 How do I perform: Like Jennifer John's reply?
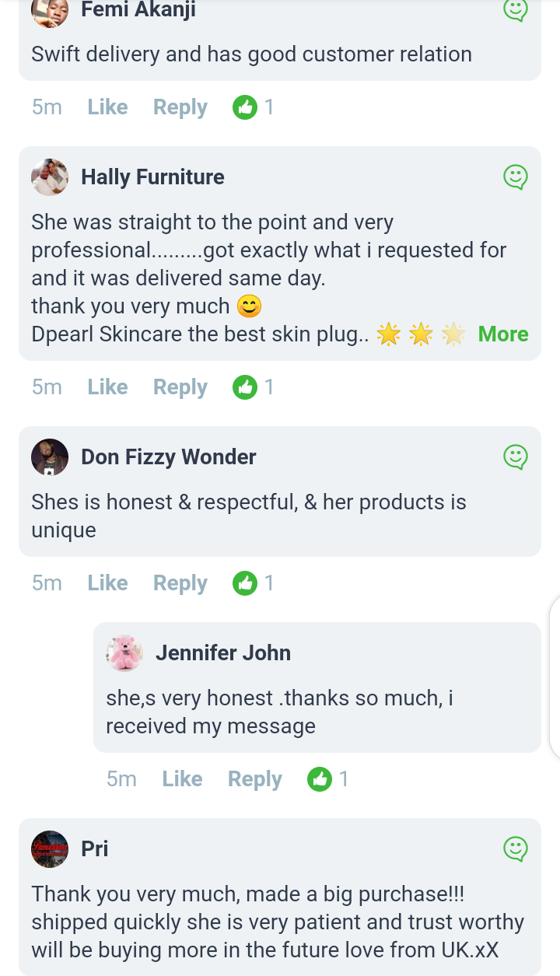[182, 779]
